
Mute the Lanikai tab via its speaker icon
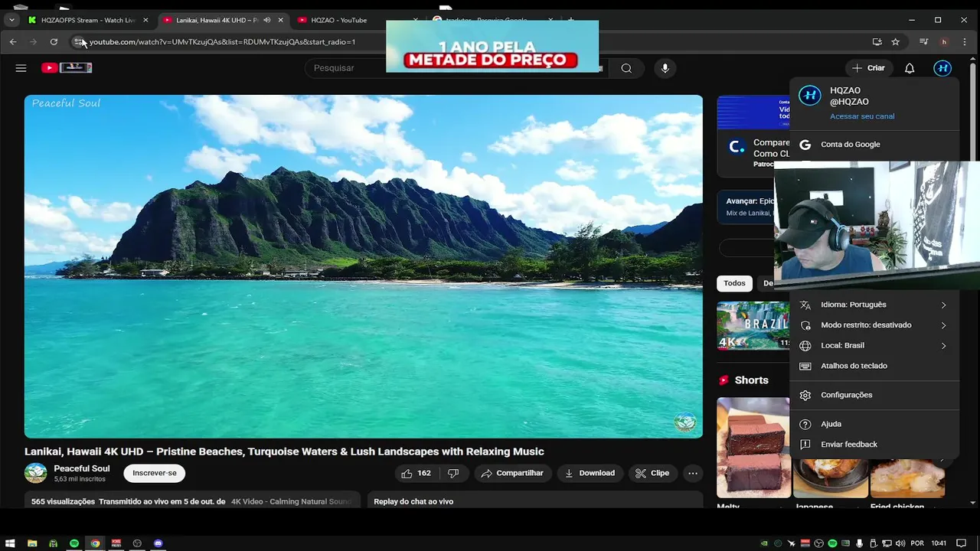pos(266,20)
